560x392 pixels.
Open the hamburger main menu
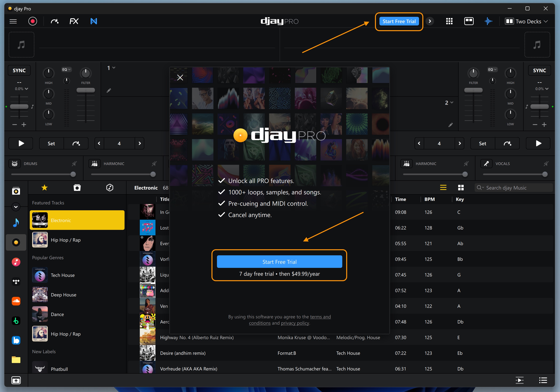(x=13, y=22)
